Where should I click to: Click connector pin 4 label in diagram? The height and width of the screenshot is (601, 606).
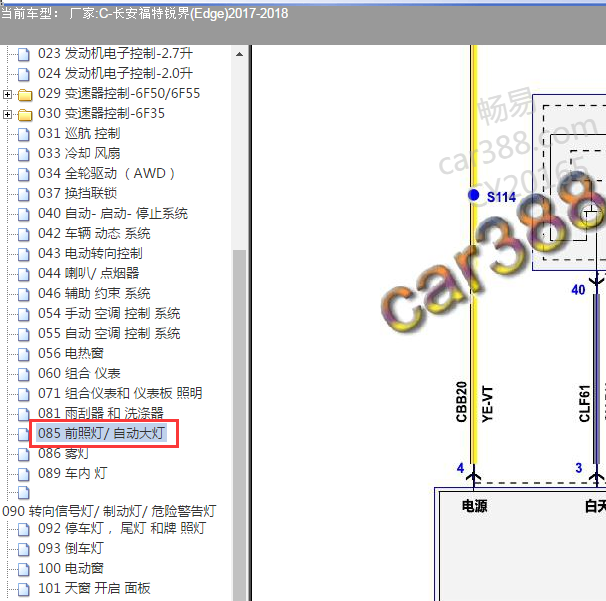(x=460, y=468)
